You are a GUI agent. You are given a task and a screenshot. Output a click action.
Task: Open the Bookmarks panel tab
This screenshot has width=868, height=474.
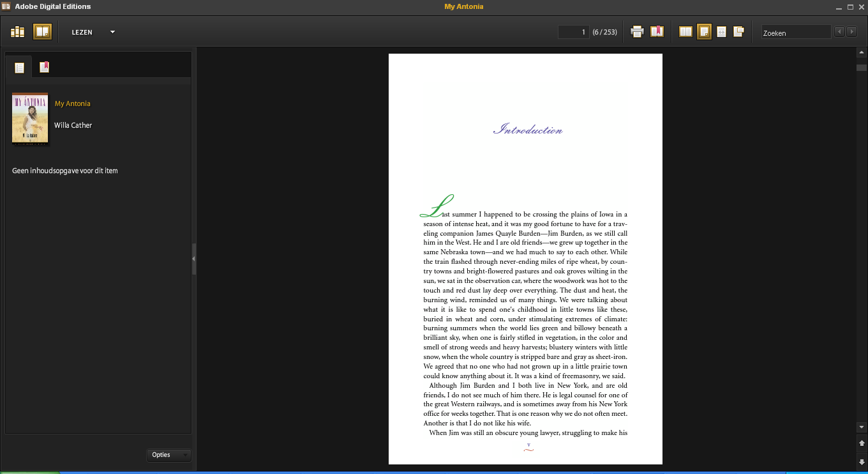point(44,67)
